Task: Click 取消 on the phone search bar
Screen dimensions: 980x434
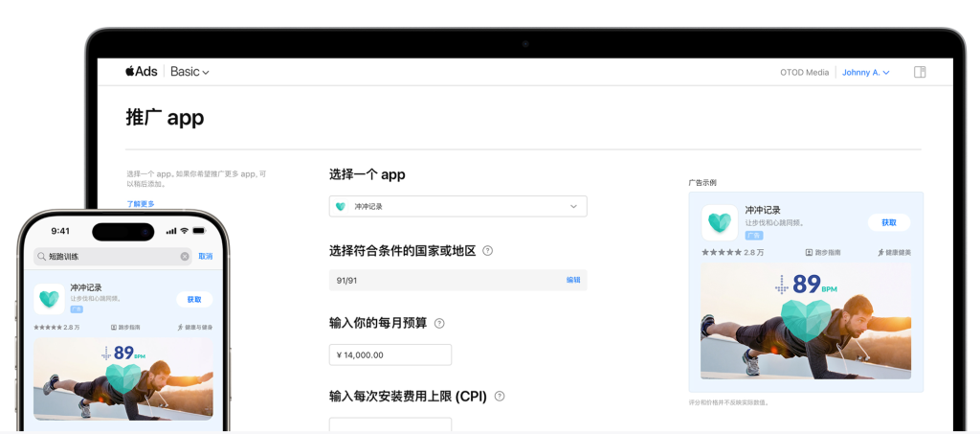Action: pyautogui.click(x=206, y=257)
